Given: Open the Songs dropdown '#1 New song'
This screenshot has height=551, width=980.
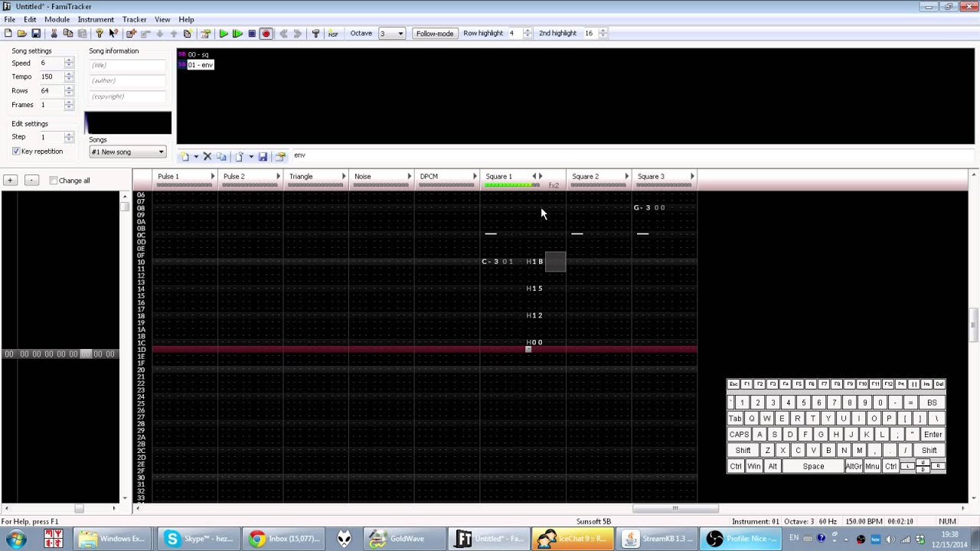Looking at the screenshot, I should (127, 152).
